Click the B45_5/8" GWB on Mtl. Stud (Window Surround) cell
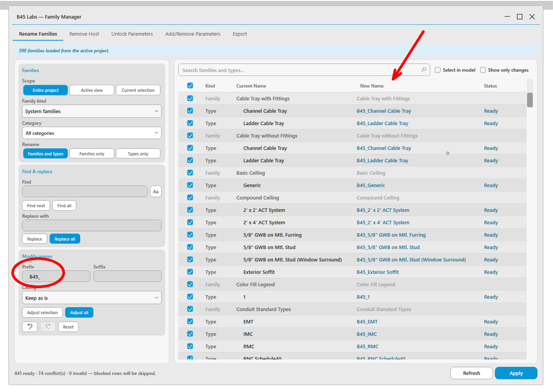 click(411, 259)
